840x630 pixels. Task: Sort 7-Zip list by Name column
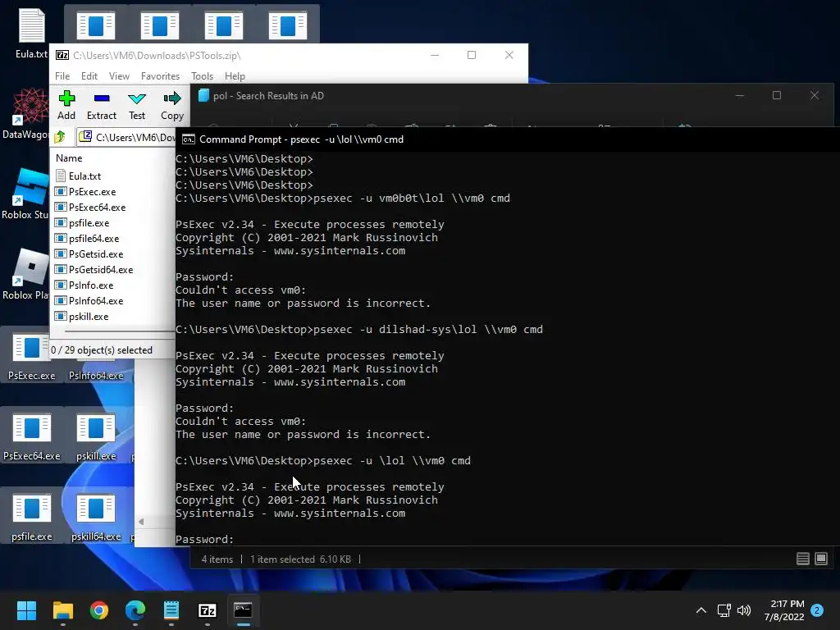click(69, 158)
